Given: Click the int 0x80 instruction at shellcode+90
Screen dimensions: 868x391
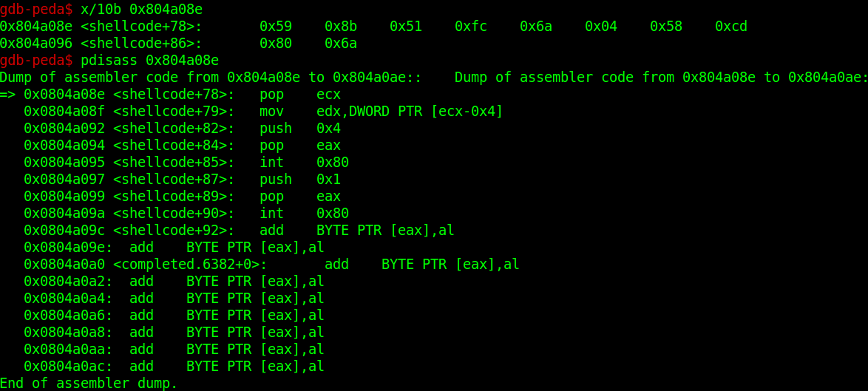Looking at the screenshot, I should pos(304,214).
